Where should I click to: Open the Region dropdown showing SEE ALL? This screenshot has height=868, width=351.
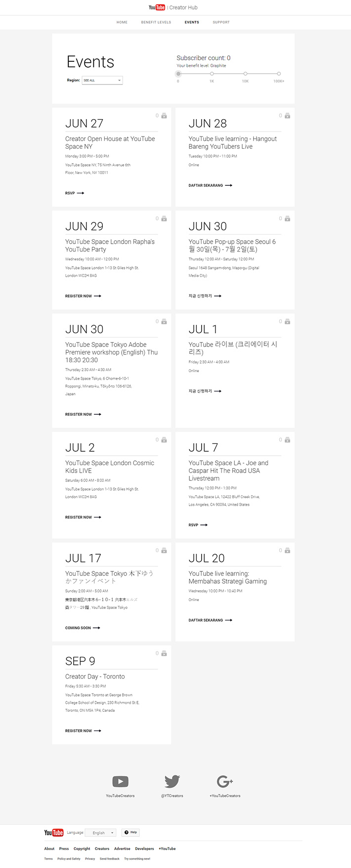click(x=102, y=80)
